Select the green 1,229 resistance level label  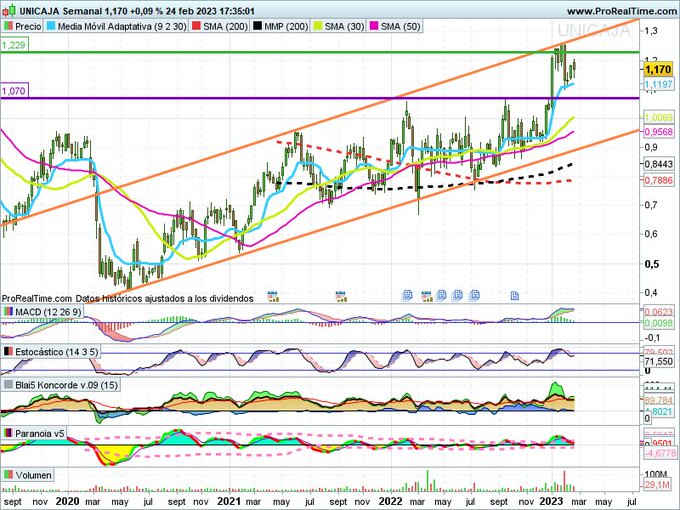[14, 45]
